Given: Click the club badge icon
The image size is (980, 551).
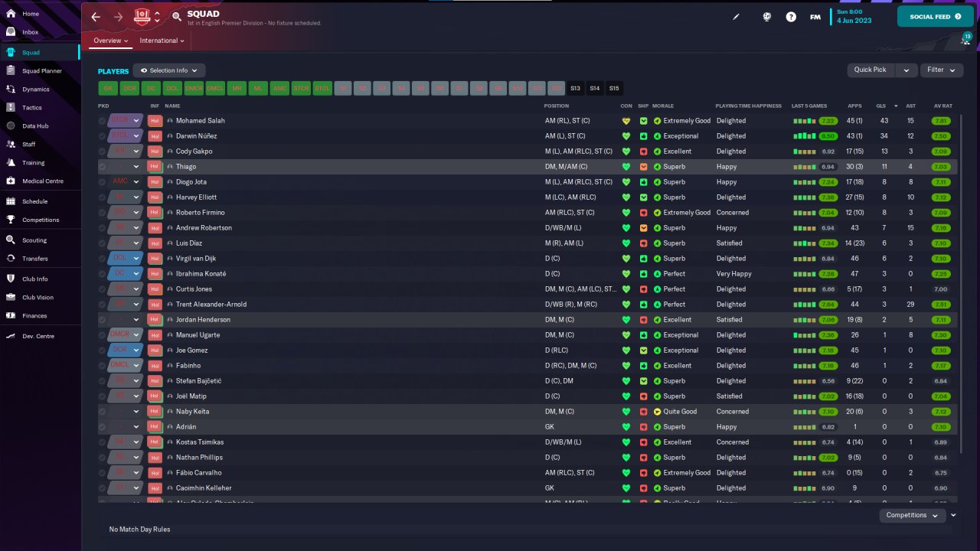Looking at the screenshot, I should (142, 16).
